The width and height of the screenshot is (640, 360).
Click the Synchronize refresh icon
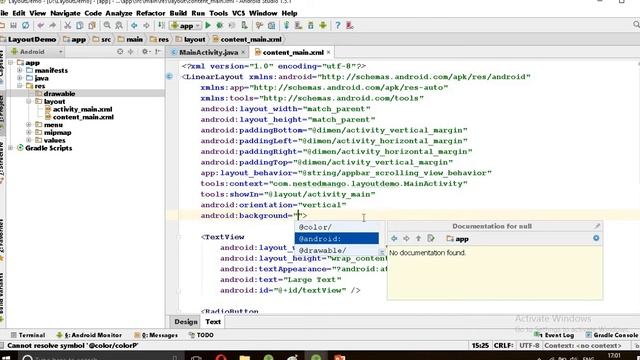(26, 26)
